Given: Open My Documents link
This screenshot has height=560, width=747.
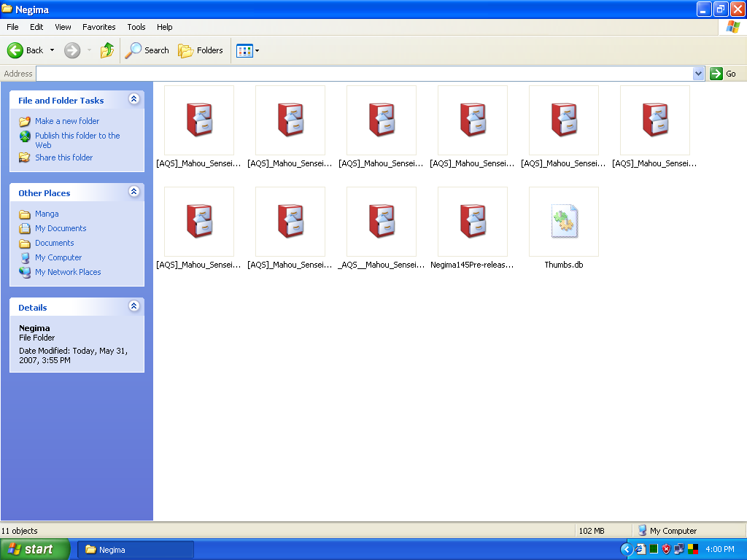Looking at the screenshot, I should coord(61,228).
